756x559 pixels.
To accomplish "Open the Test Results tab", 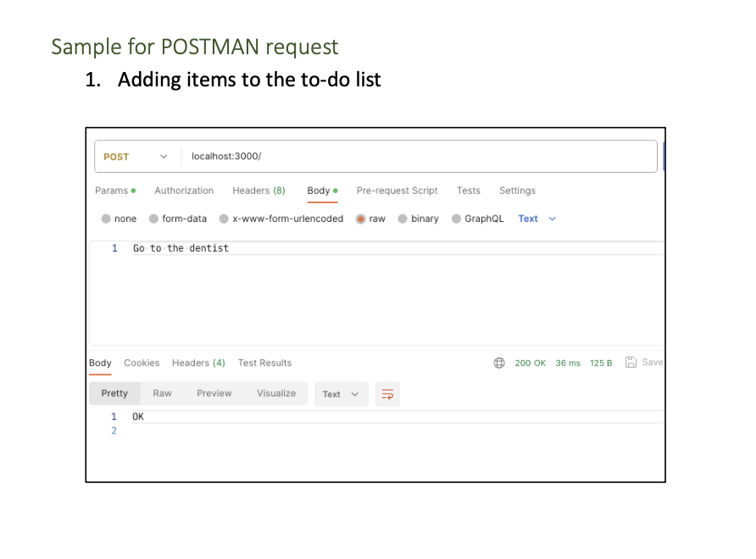I will [264, 363].
